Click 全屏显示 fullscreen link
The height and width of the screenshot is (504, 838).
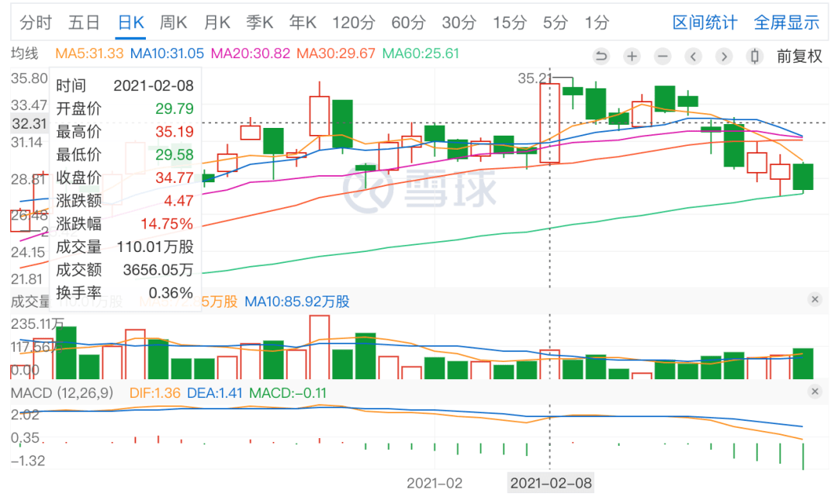coord(786,23)
